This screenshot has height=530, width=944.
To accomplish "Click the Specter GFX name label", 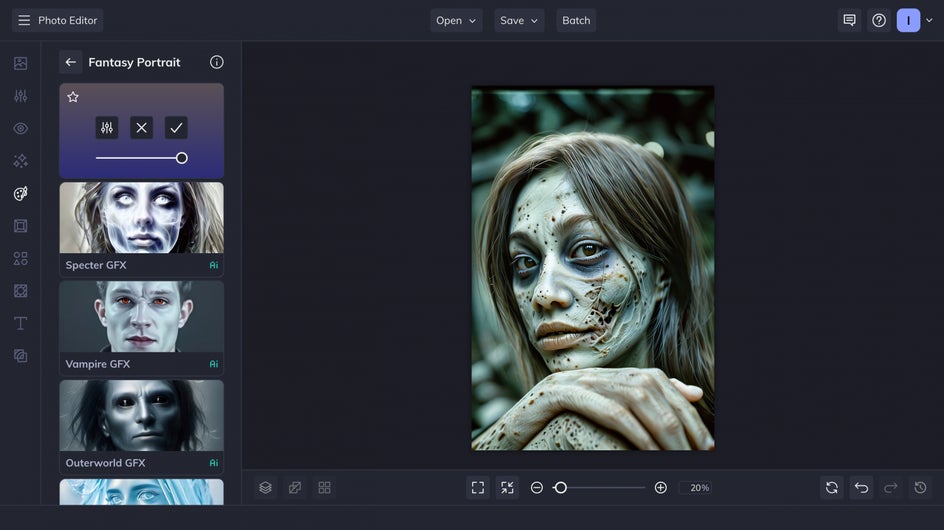I will tap(96, 265).
